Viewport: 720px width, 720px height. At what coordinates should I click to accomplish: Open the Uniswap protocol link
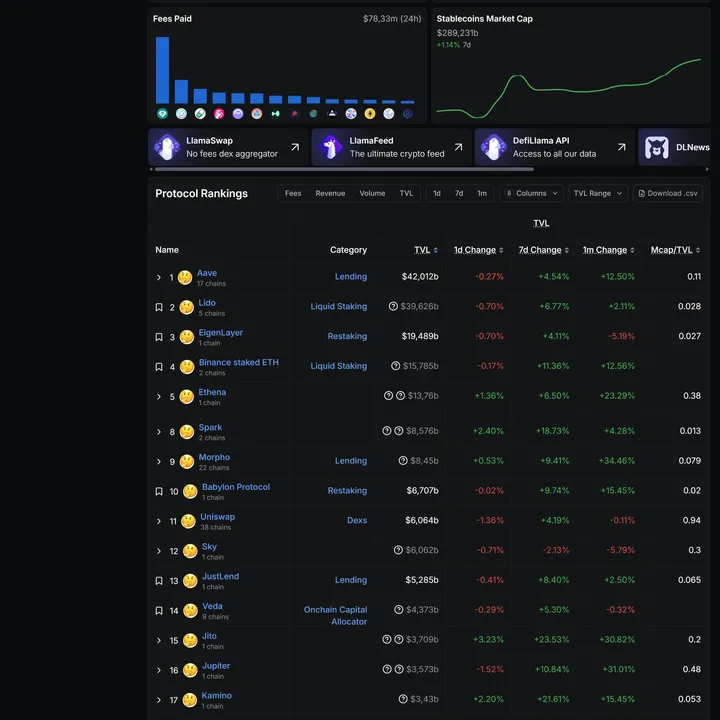(217, 517)
